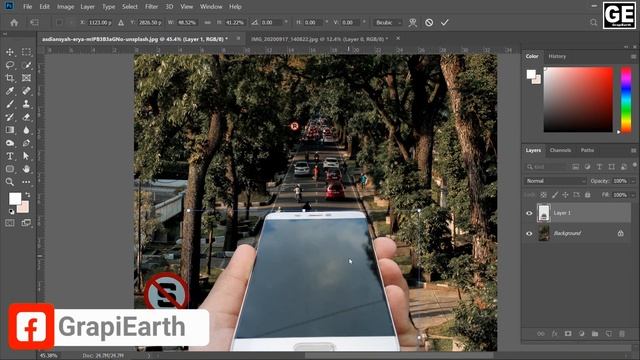This screenshot has height=360, width=640.
Task: Select the Clone Stamp tool
Action: [x=26, y=104]
